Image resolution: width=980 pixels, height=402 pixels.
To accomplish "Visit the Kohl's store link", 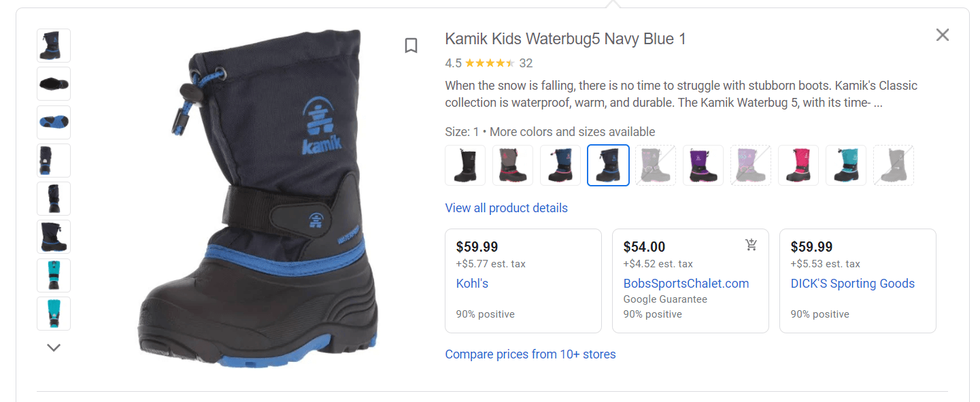I will pyautogui.click(x=472, y=283).
